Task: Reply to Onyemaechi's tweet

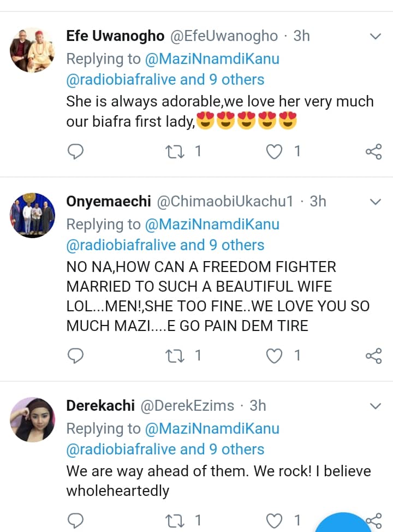Action: [75, 356]
